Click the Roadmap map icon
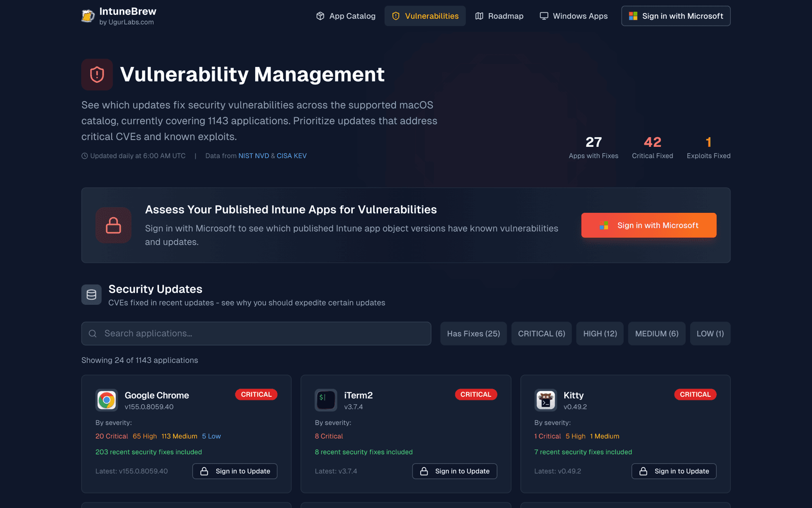812x508 pixels. (x=479, y=16)
